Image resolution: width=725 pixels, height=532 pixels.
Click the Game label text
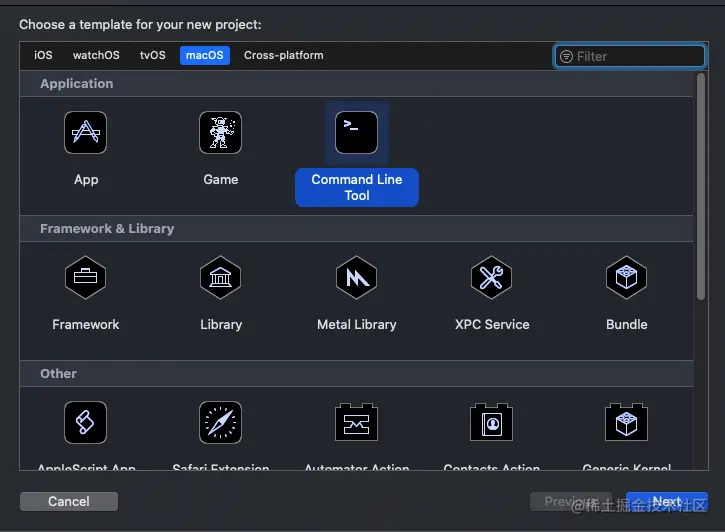pyautogui.click(x=221, y=179)
